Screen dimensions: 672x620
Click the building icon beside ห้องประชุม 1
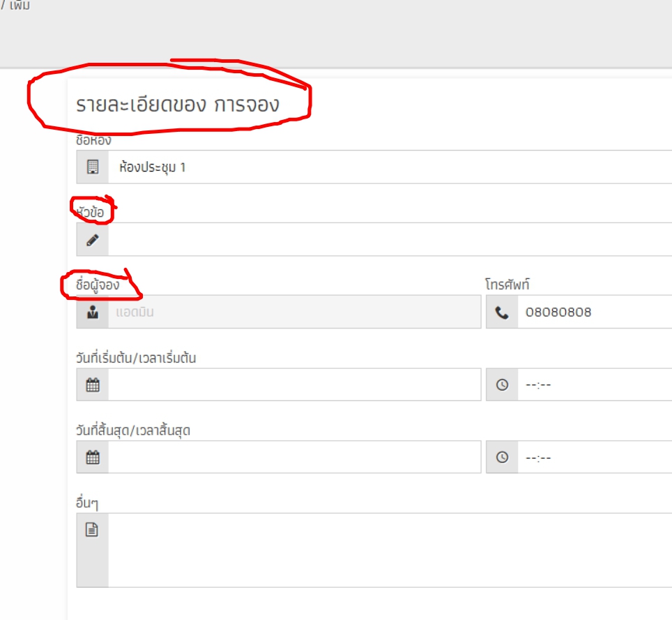(93, 167)
